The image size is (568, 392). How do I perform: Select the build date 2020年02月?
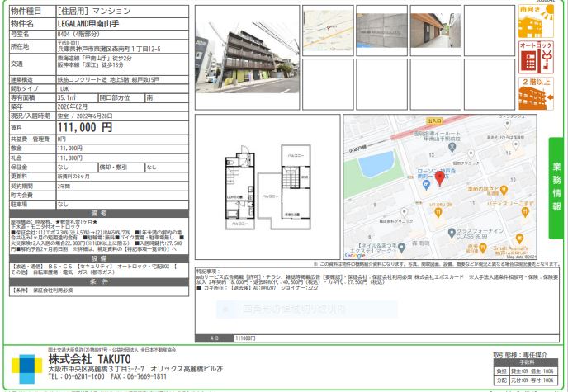tap(73, 106)
